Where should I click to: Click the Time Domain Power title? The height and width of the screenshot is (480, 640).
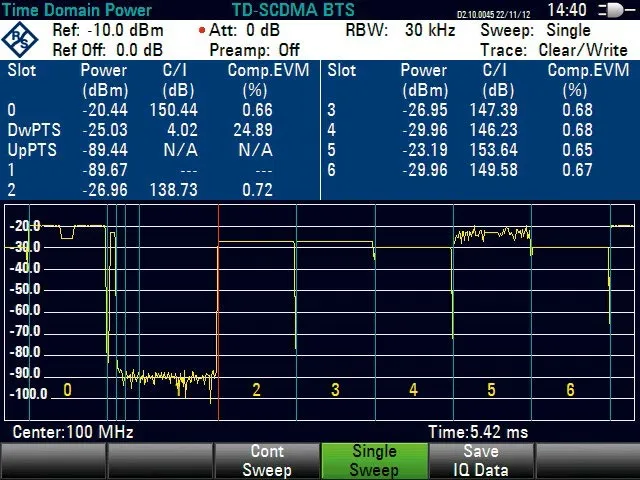click(77, 10)
